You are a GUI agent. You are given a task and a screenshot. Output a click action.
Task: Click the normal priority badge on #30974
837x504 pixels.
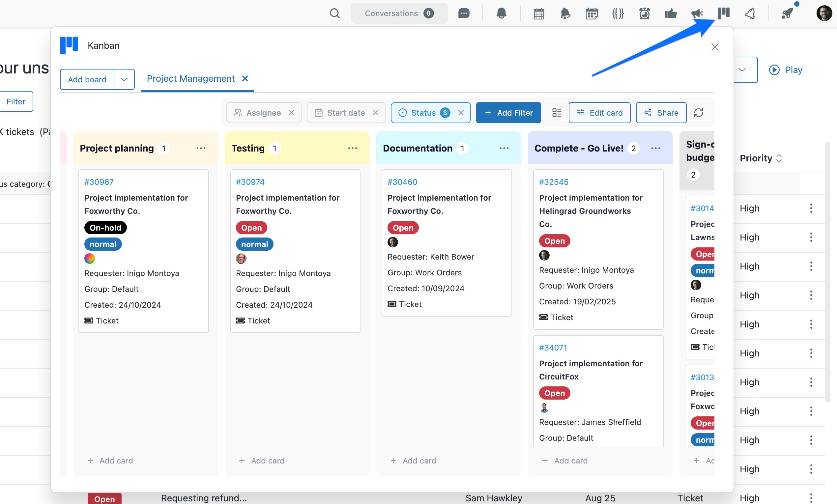point(254,244)
